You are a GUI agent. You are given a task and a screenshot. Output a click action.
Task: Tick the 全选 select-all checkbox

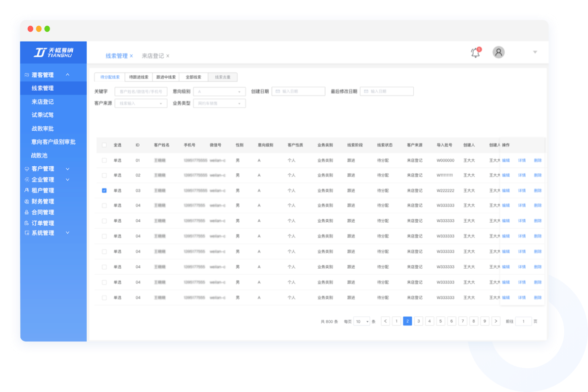click(x=104, y=145)
